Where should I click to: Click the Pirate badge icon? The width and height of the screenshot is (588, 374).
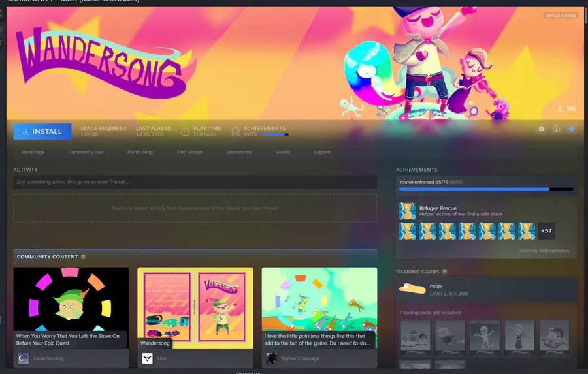(x=412, y=288)
